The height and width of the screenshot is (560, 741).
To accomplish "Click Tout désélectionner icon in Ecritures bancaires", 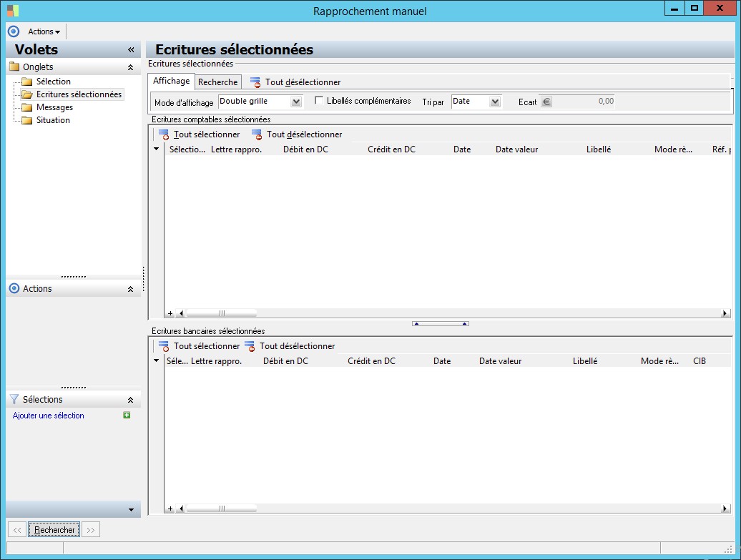I will (250, 346).
